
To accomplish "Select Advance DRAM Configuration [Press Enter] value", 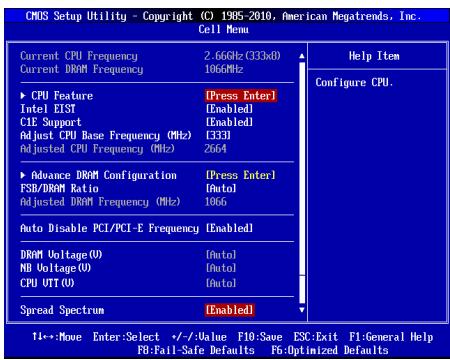I will [x=241, y=175].
